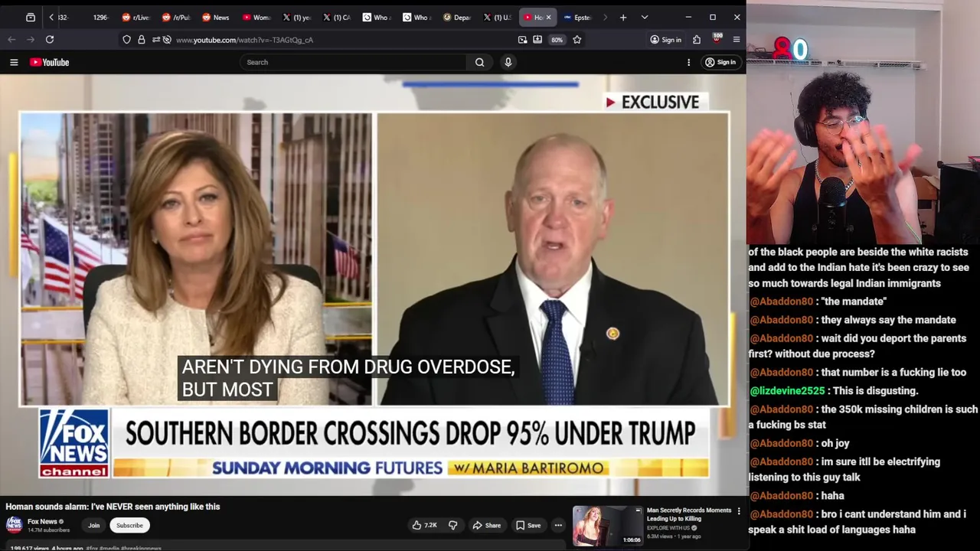Share this video
Image resolution: width=980 pixels, height=551 pixels.
487,525
